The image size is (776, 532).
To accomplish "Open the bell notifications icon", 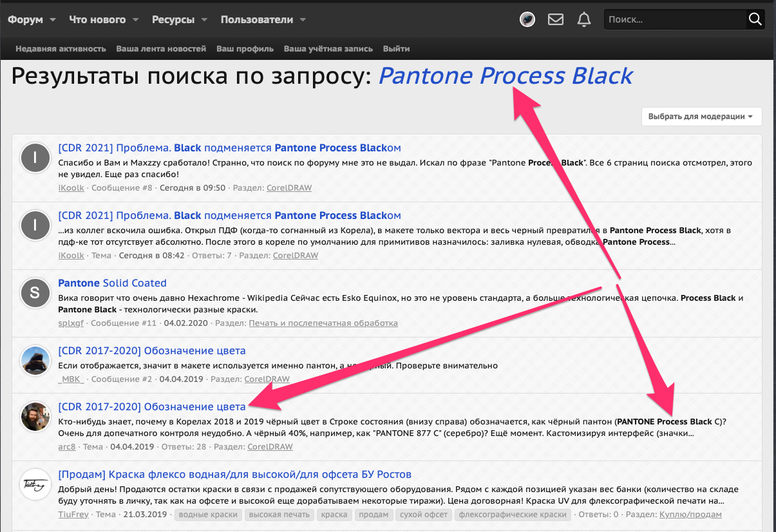I will pos(584,19).
